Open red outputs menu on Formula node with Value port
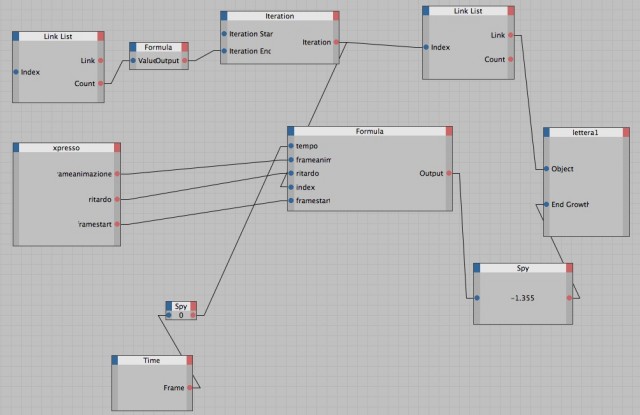Image resolution: width=640 pixels, height=415 pixels. (185, 47)
